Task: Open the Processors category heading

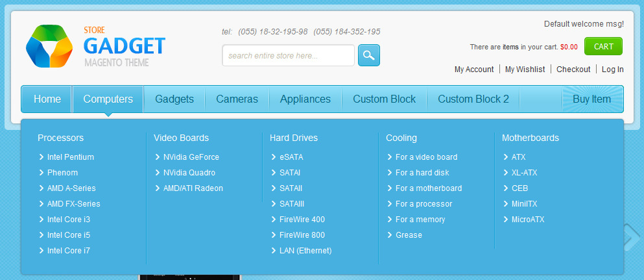Action: pos(61,138)
